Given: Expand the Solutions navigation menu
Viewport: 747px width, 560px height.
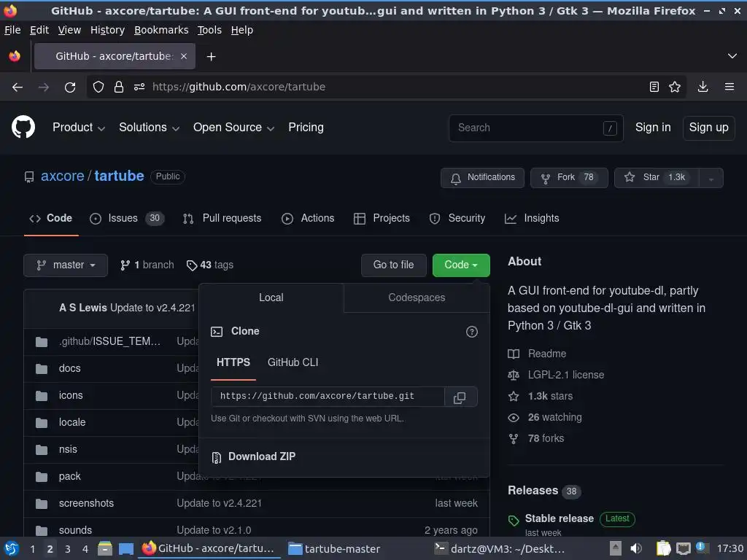Looking at the screenshot, I should (x=149, y=128).
